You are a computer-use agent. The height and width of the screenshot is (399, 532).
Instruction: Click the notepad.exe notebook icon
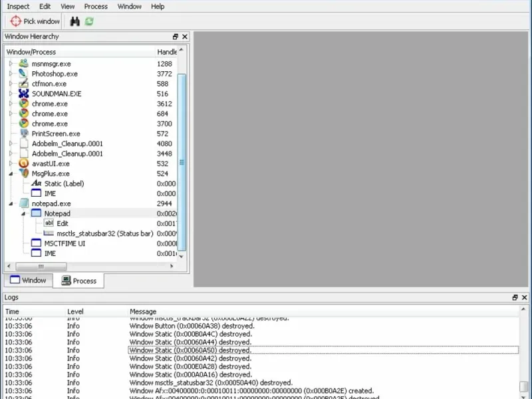[x=23, y=203]
